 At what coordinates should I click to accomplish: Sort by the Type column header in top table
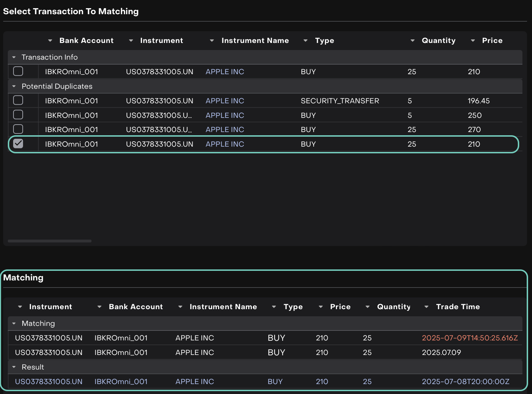click(324, 41)
